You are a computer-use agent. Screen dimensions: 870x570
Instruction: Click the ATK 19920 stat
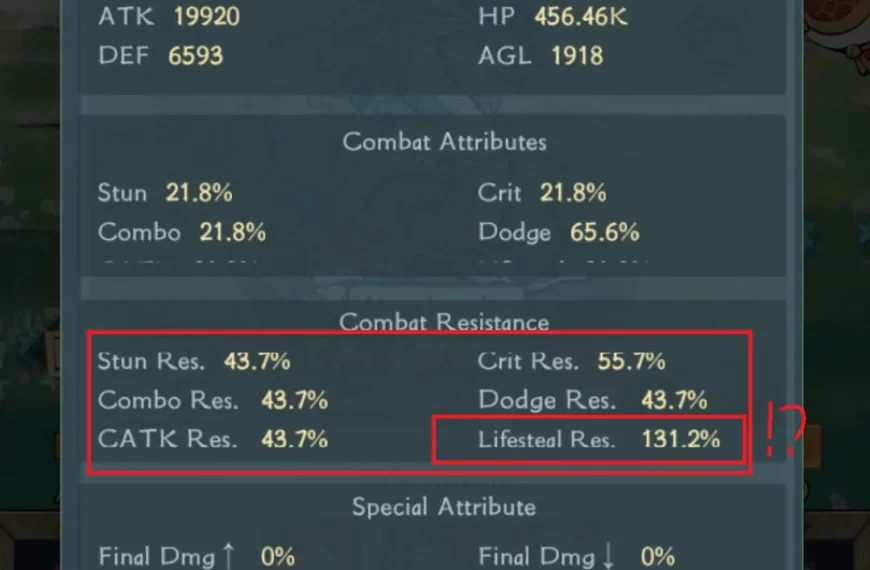pos(169,16)
